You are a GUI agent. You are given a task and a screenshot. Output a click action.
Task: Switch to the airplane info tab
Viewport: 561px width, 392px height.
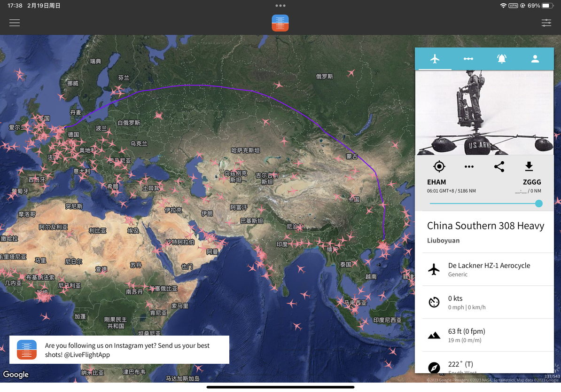[435, 59]
